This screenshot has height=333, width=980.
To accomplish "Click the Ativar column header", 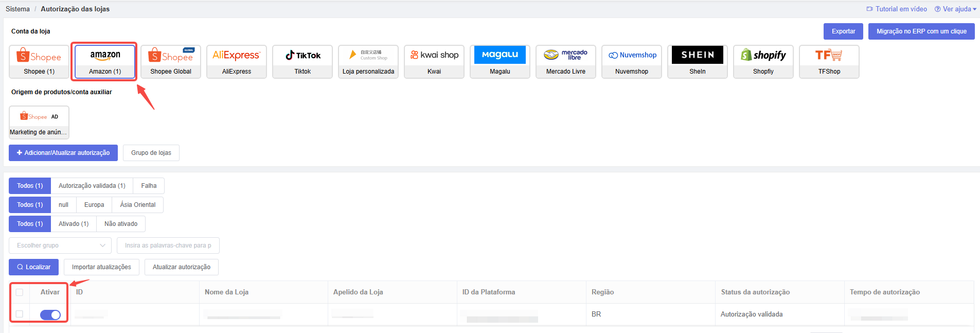I will pyautogui.click(x=50, y=292).
